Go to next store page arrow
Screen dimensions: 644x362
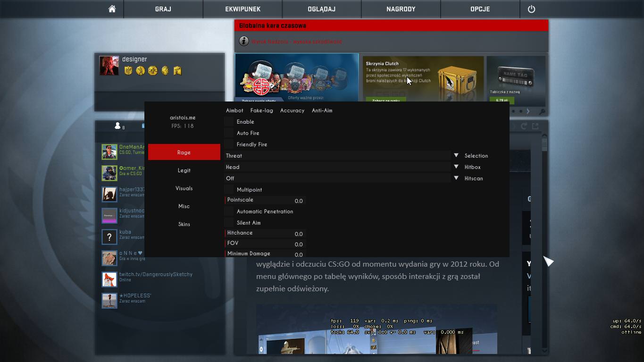coord(528,111)
